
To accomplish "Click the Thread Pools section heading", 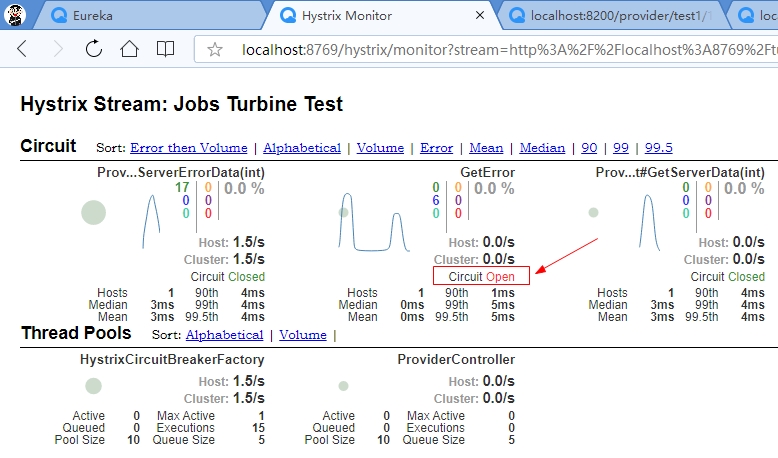I will coord(76,333).
